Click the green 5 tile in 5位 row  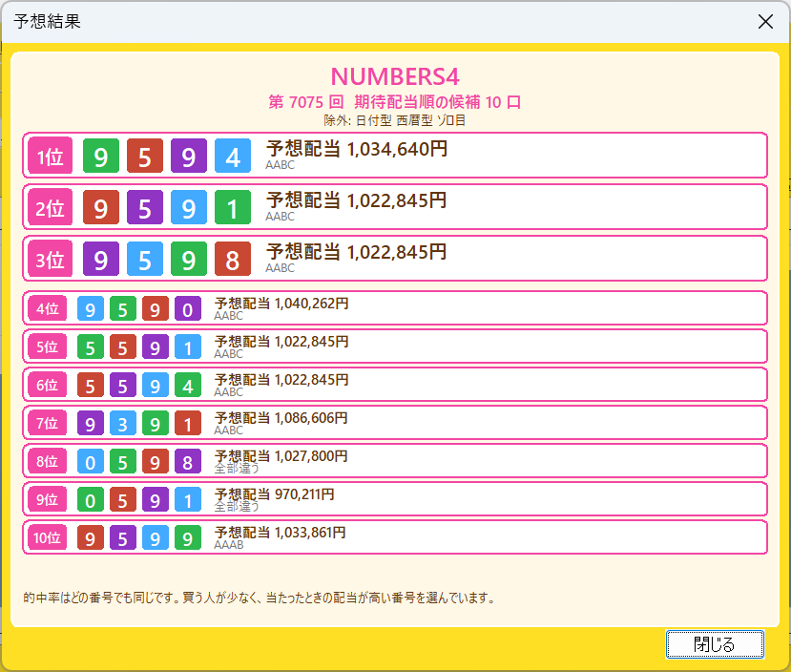[91, 346]
